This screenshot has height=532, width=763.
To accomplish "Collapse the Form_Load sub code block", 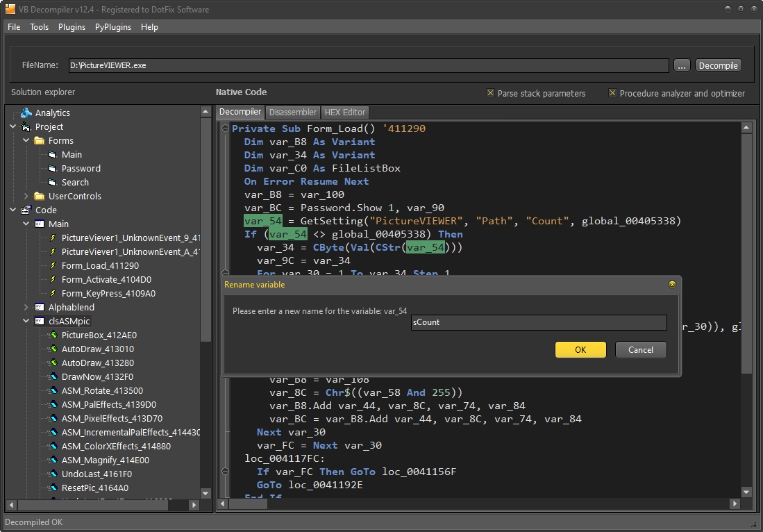I will pyautogui.click(x=226, y=128).
